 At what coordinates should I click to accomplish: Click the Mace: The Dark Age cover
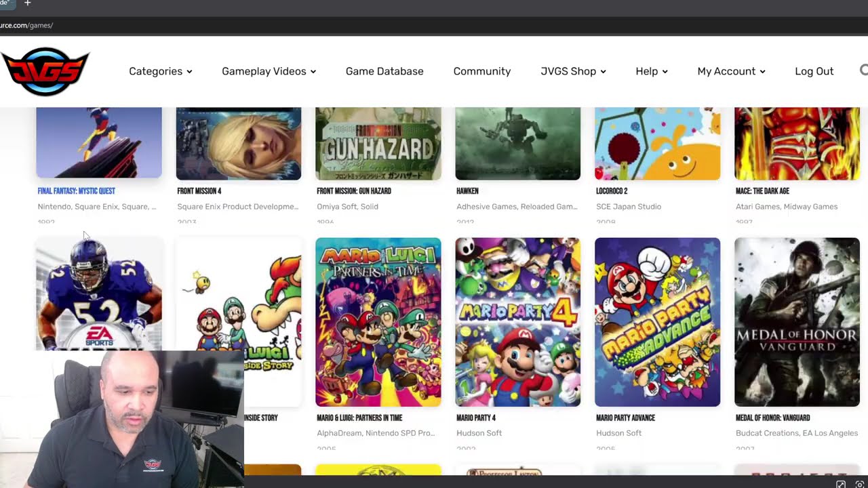coord(797,143)
